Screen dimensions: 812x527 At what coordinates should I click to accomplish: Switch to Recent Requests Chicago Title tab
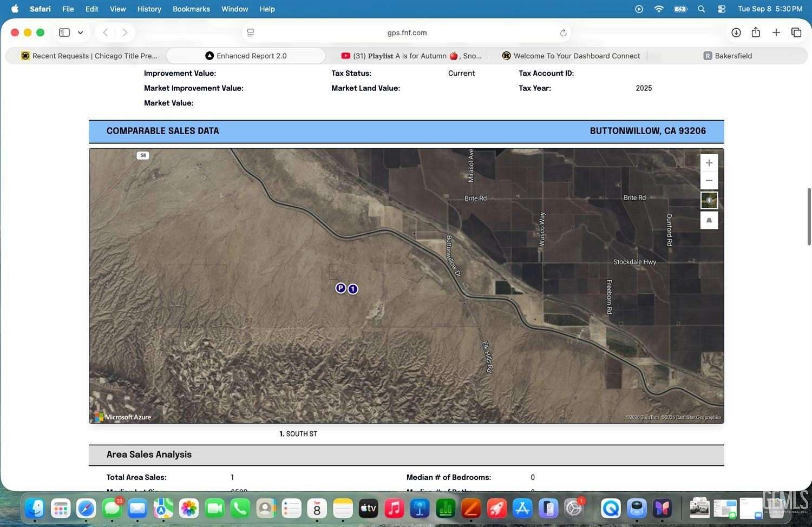(89, 56)
